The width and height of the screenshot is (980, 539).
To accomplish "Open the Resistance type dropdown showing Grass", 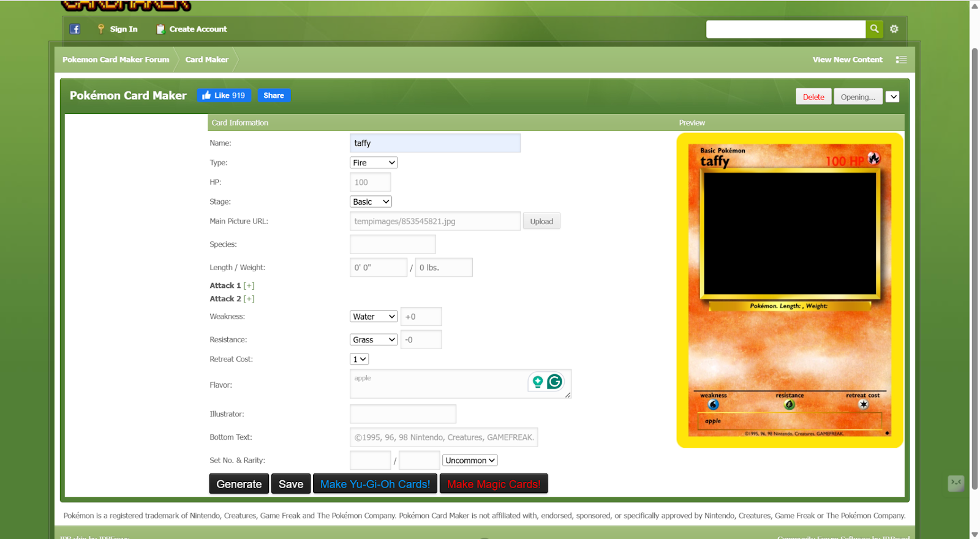I will tap(374, 339).
